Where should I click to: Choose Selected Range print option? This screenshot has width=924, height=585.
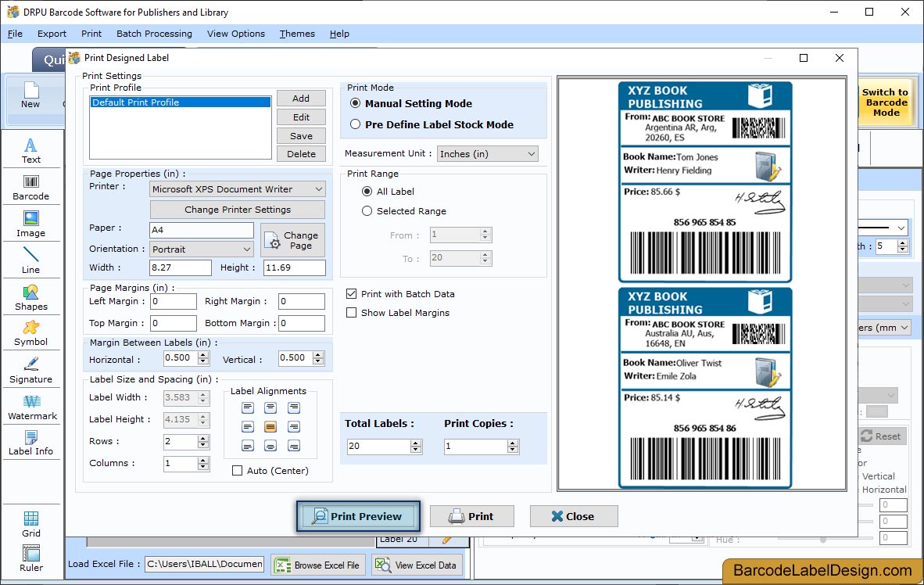tap(367, 210)
